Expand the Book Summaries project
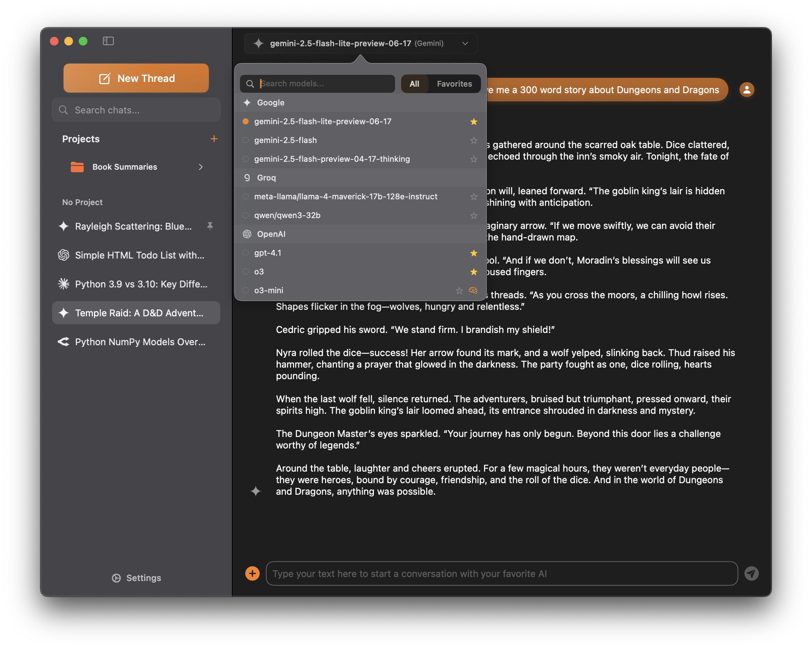The height and width of the screenshot is (650, 812). click(201, 167)
